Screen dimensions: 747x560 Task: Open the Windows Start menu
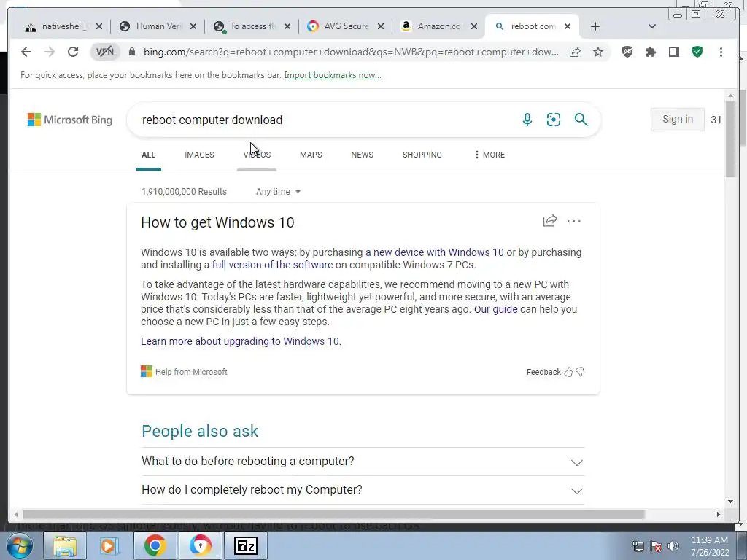(x=19, y=545)
